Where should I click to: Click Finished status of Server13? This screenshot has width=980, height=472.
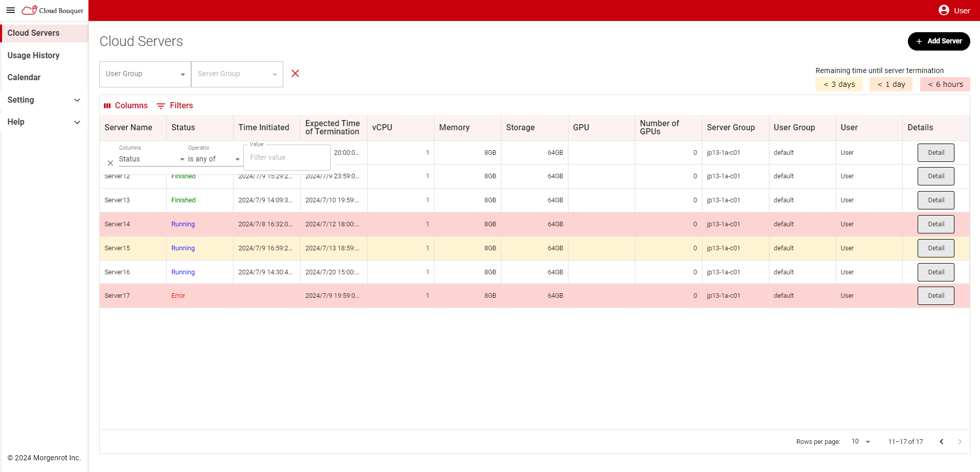(184, 200)
